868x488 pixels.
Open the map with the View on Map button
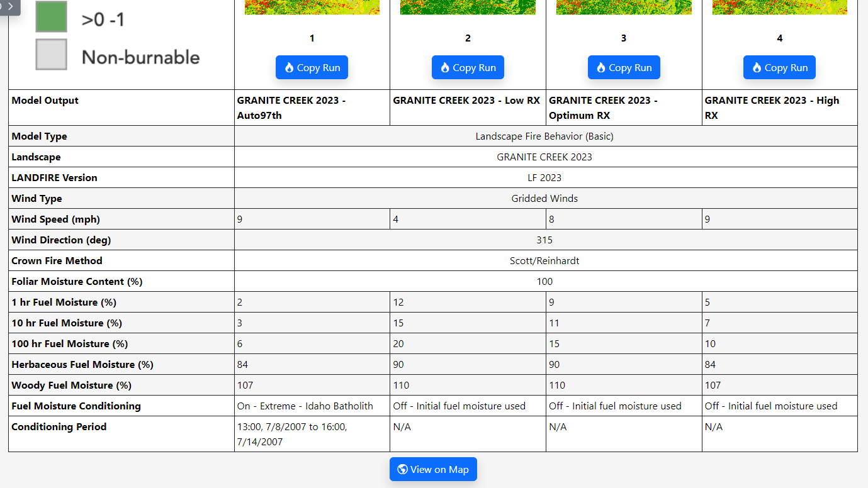[433, 469]
